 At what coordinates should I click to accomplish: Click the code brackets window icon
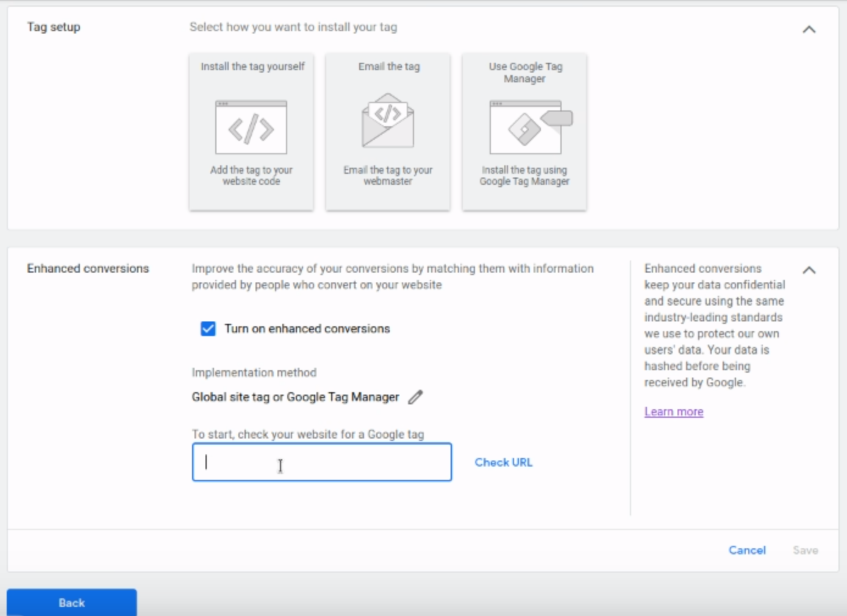(251, 127)
